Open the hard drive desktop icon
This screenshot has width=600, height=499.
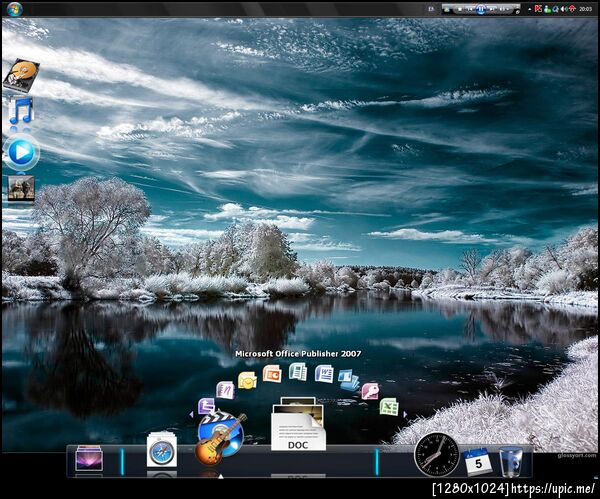tap(21, 75)
